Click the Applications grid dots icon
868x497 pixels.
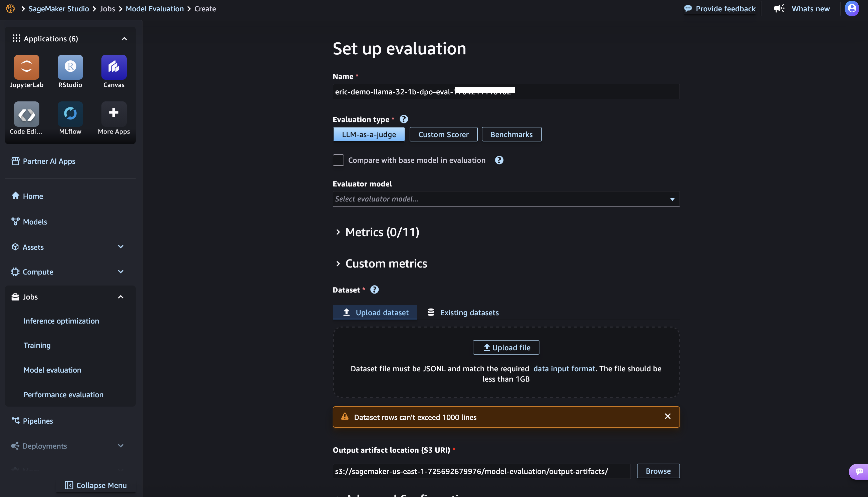pyautogui.click(x=16, y=38)
